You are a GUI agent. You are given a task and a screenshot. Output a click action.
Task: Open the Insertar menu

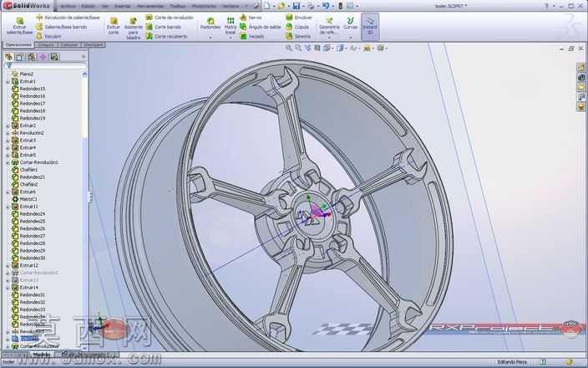point(122,6)
